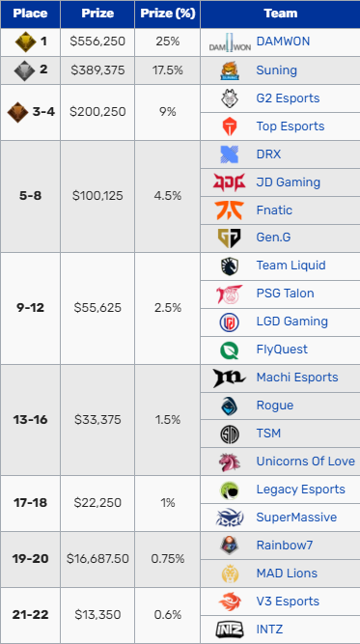Open the Legacy Esports team link
Viewport: 360px width, 644px height.
click(300, 490)
